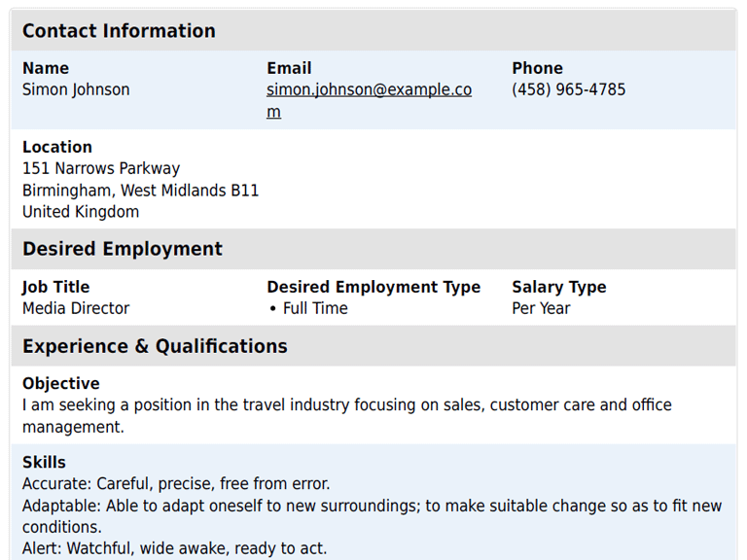Click the Salary Type field label
Image resolution: width=747 pixels, height=560 pixels.
pyautogui.click(x=558, y=287)
